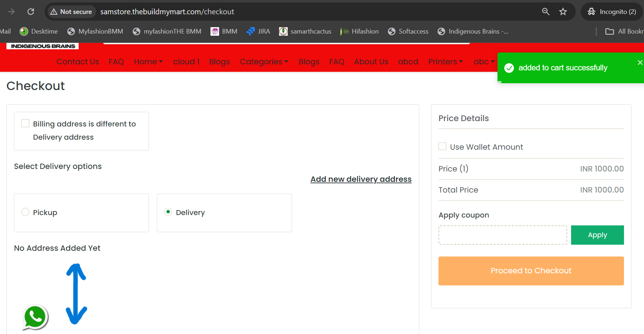
Task: Click the browser forward arrow
Action: [11, 12]
